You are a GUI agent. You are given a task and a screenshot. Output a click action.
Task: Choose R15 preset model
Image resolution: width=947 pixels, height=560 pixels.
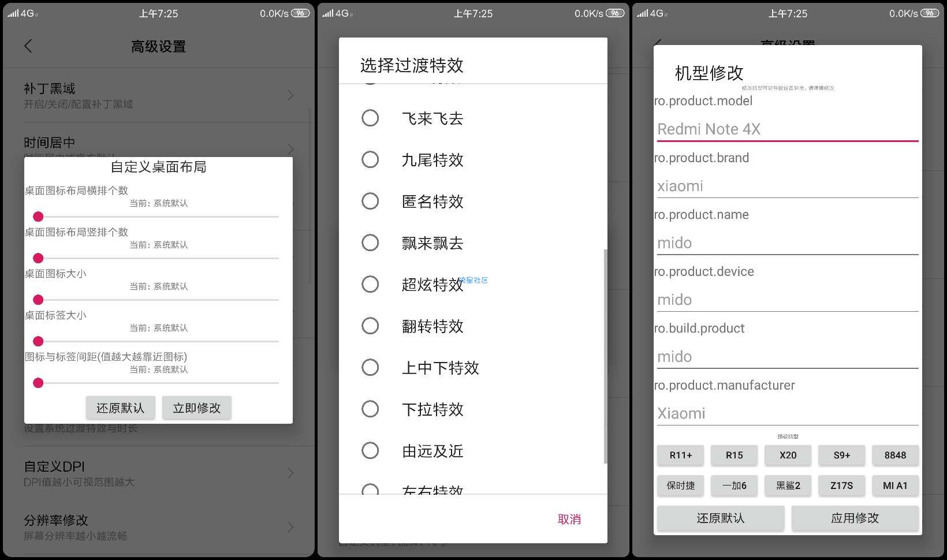[x=735, y=455]
